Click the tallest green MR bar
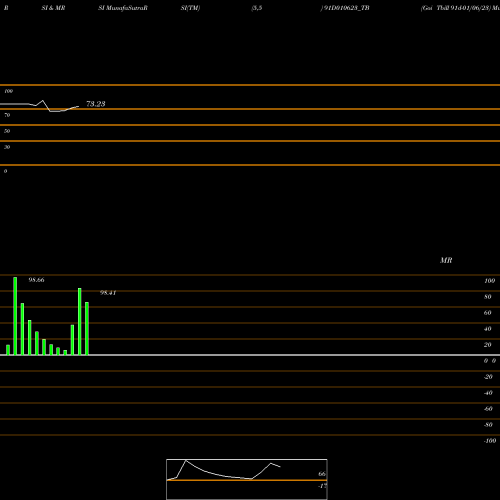The width and height of the screenshot is (500, 500). tap(15, 316)
